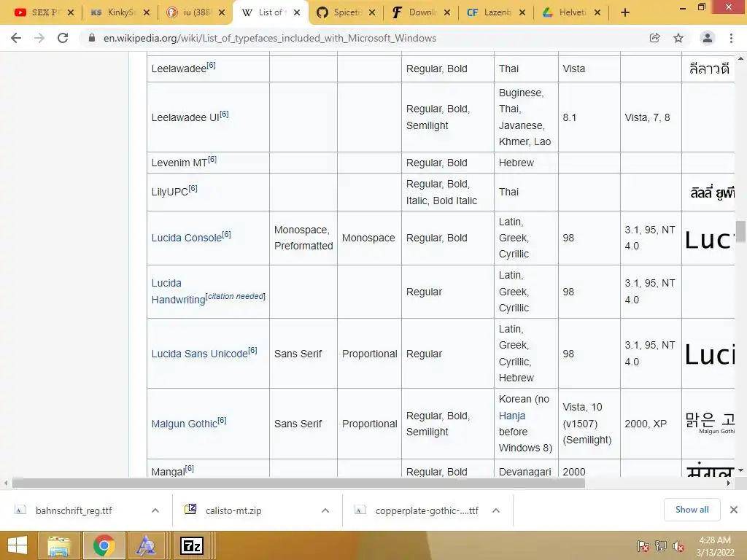Click the lock icon in address bar

coord(92,38)
